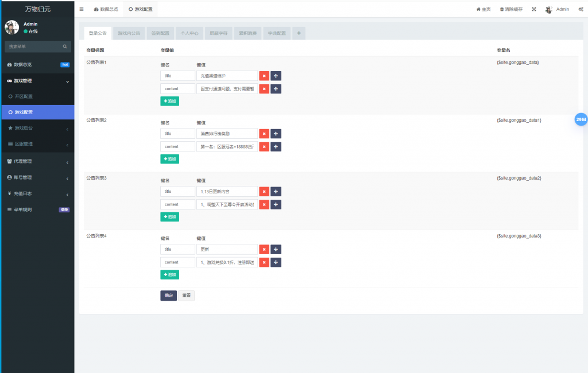Delete content row in 公告列表3
This screenshot has height=373, width=588.
(264, 205)
